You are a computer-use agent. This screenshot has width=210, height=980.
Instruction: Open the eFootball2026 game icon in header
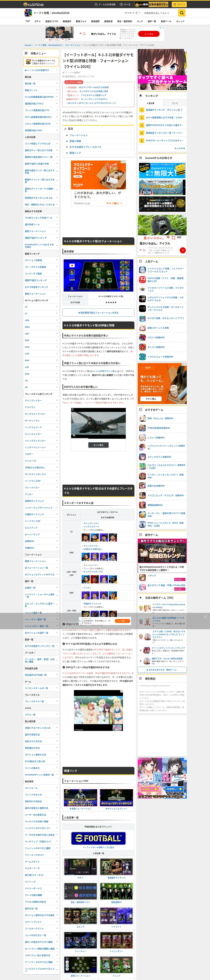coord(28,13)
